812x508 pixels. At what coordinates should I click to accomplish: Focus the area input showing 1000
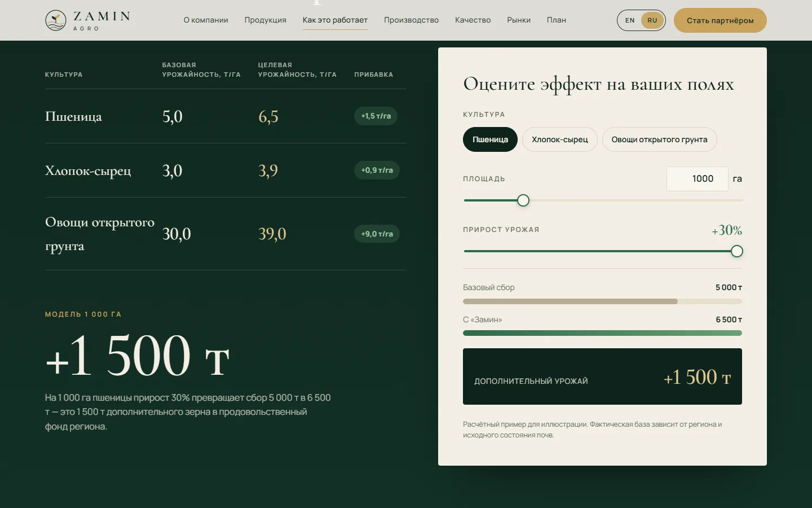(698, 179)
